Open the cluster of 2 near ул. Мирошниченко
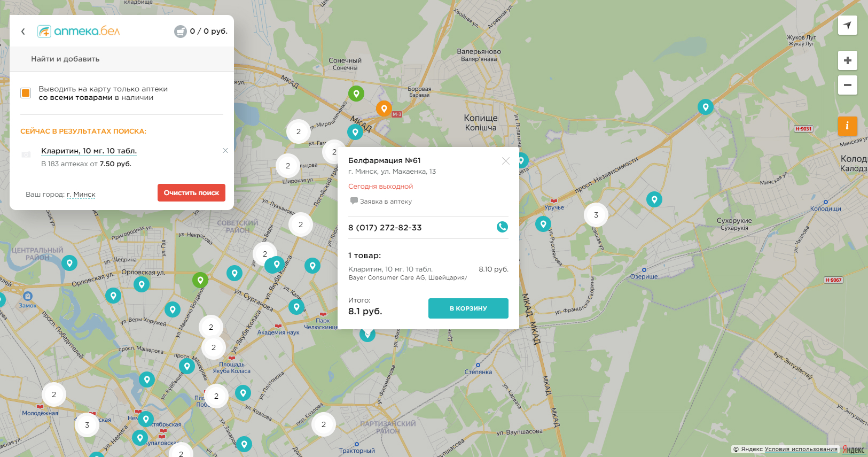 pos(299,131)
